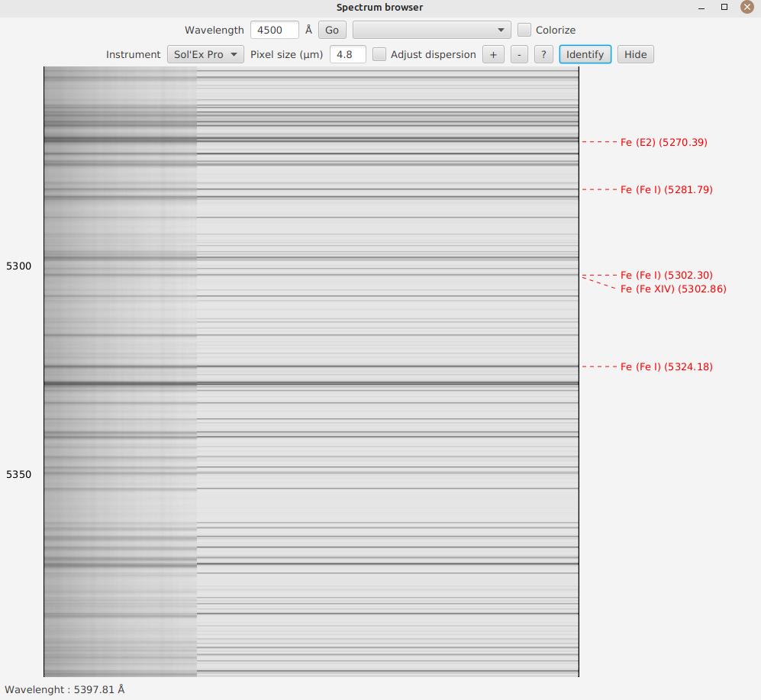Click the Fe (Fe XIV) 5302.86 label
The image size is (761, 700).
(672, 289)
